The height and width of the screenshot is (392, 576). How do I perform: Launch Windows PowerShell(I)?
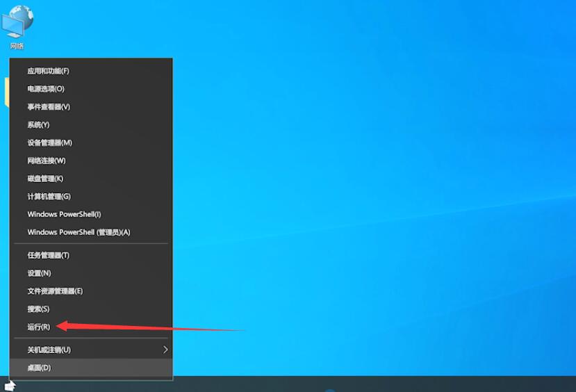[x=91, y=214]
